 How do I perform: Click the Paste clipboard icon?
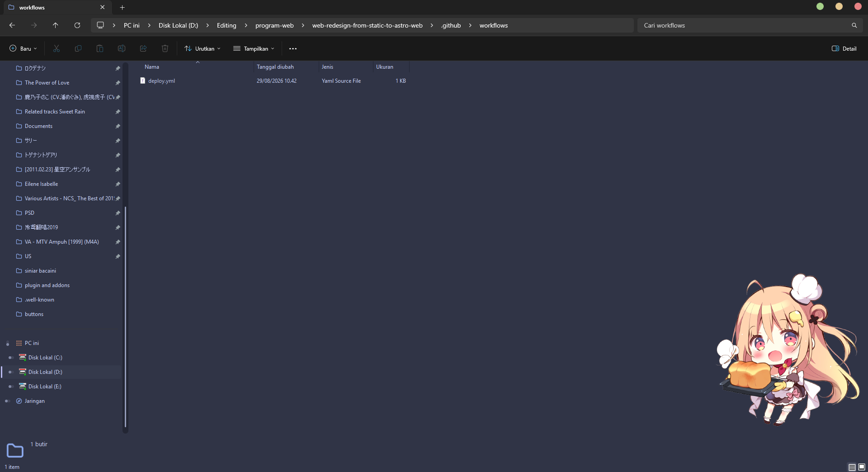[x=100, y=48]
